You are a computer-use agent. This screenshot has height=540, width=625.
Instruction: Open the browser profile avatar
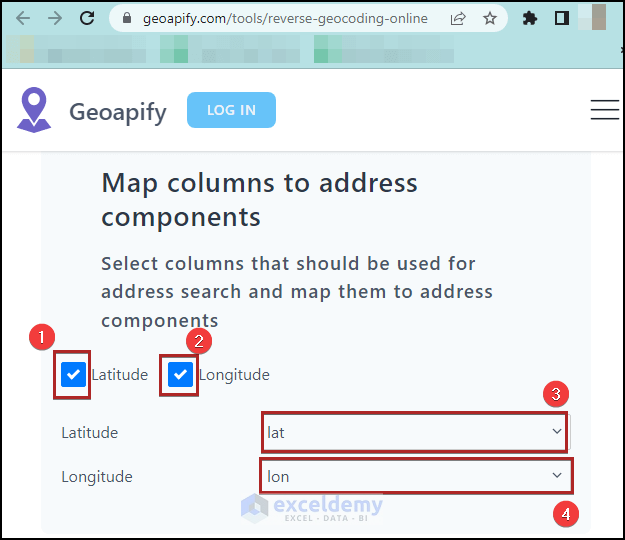click(598, 18)
